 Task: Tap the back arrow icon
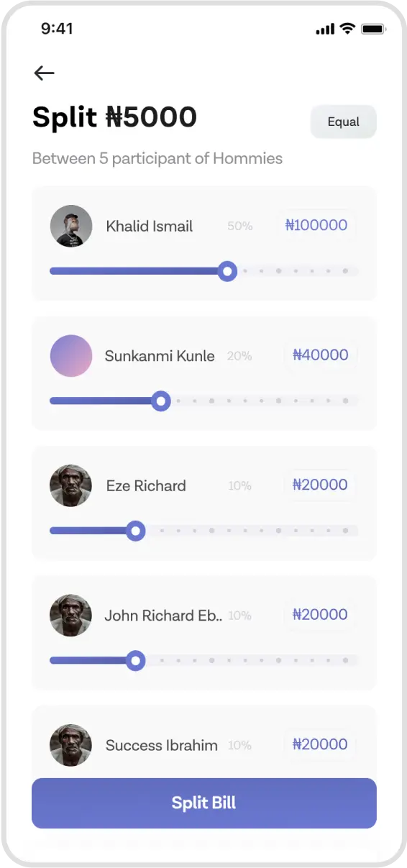(x=45, y=73)
